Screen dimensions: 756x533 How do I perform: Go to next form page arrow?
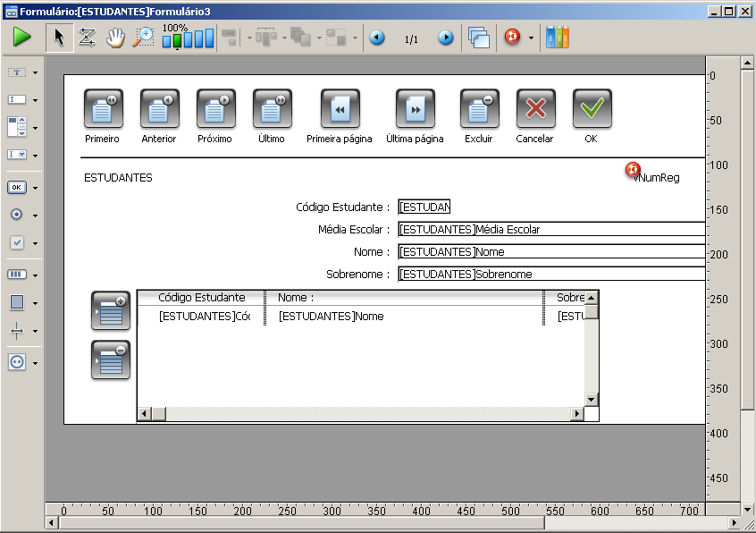445,38
